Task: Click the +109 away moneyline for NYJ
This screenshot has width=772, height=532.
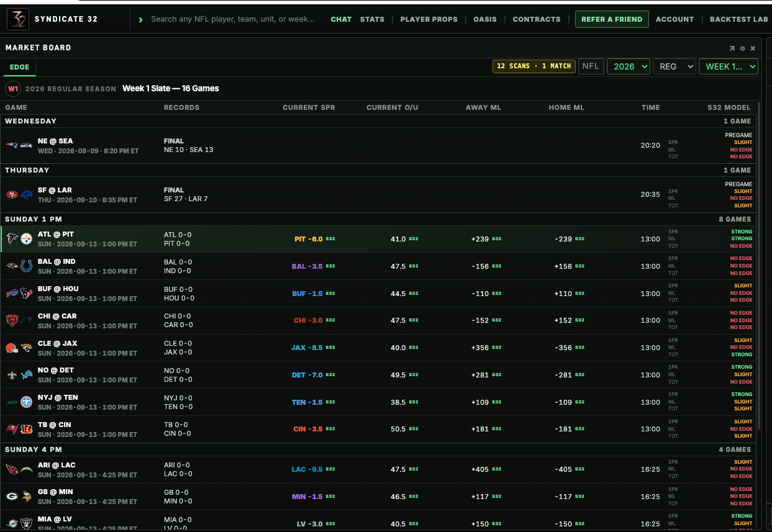Action: pos(480,402)
